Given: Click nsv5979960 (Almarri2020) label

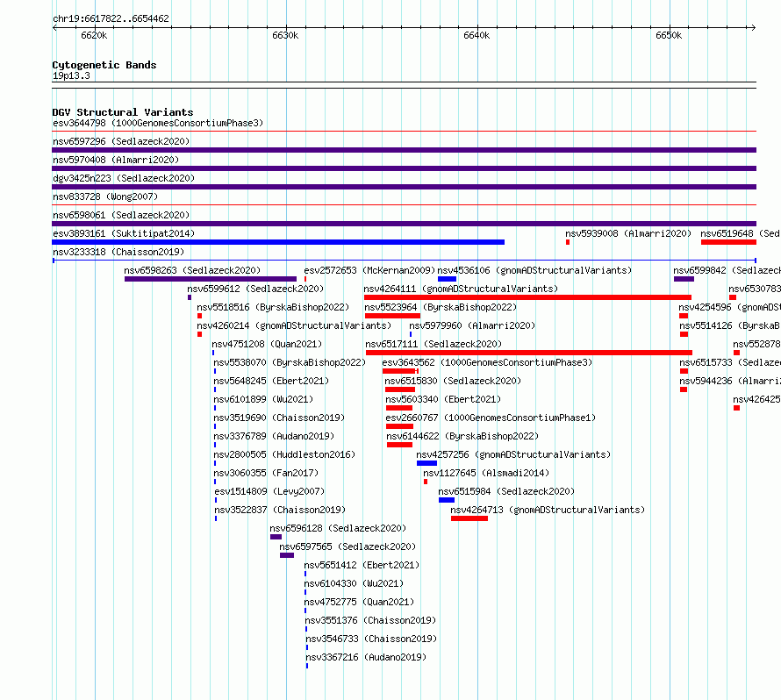Looking at the screenshot, I should pyautogui.click(x=472, y=325).
